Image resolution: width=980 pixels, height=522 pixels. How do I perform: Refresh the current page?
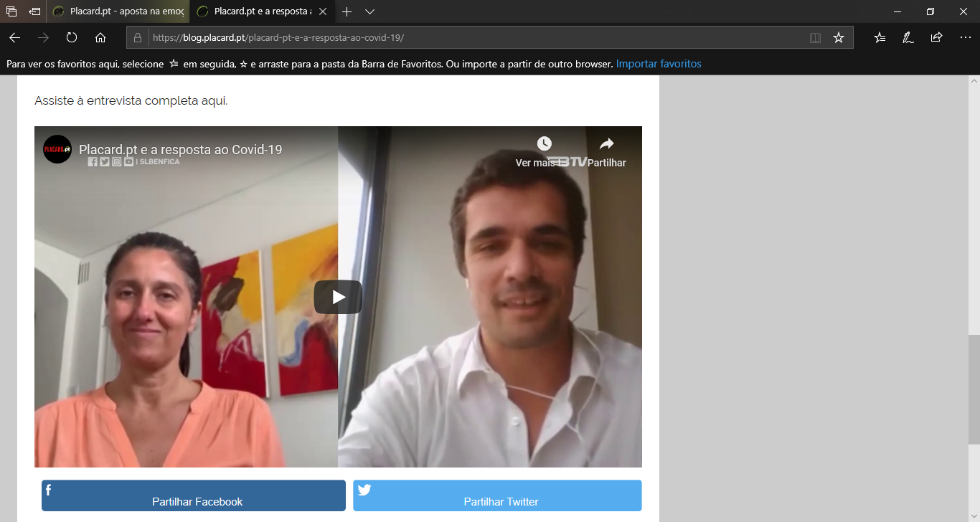[x=72, y=37]
